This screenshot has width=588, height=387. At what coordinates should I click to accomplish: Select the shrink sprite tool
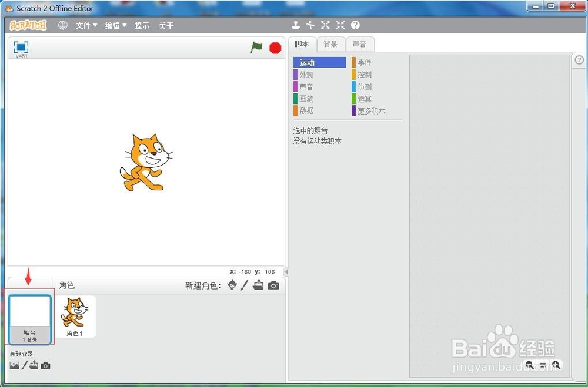[340, 25]
